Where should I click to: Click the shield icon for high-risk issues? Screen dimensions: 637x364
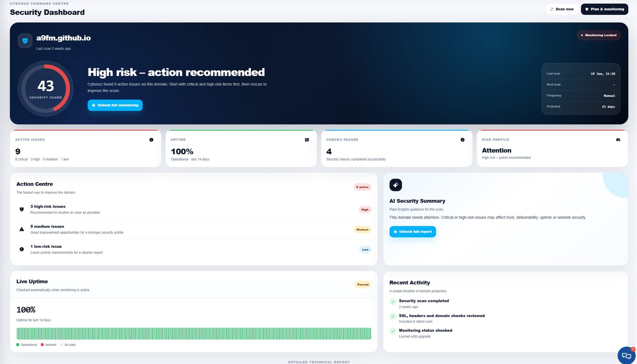(x=21, y=209)
